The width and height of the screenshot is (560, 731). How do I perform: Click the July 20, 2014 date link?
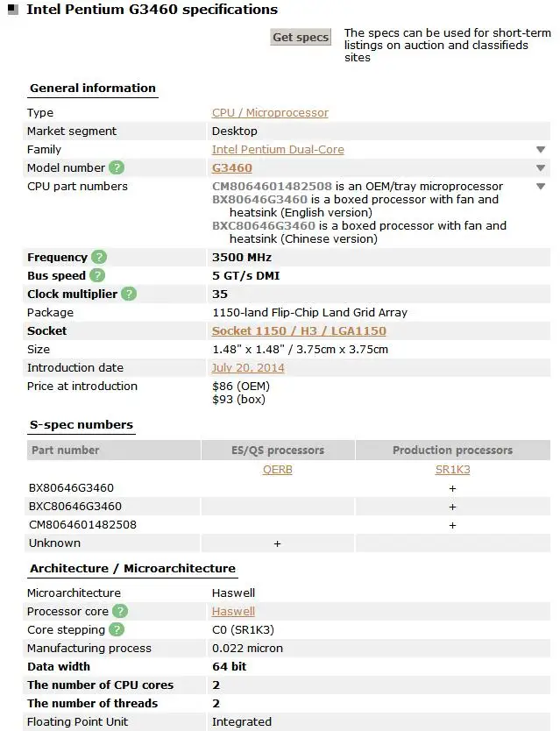(x=248, y=368)
